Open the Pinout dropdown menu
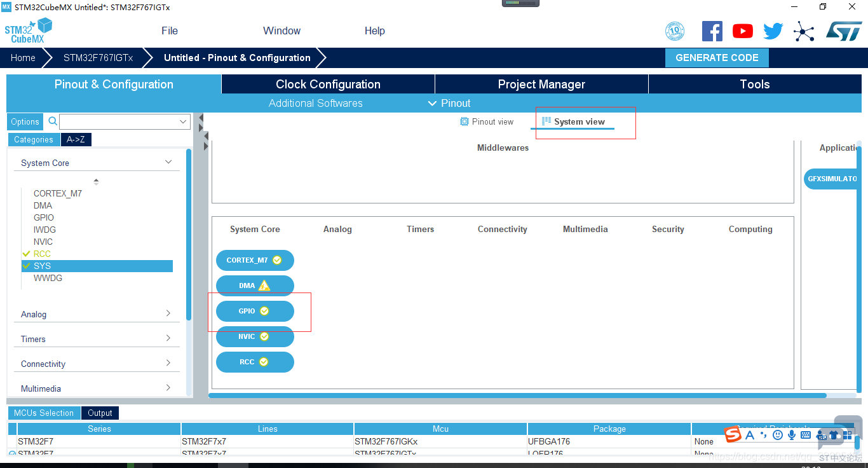This screenshot has height=468, width=868. pyautogui.click(x=449, y=103)
